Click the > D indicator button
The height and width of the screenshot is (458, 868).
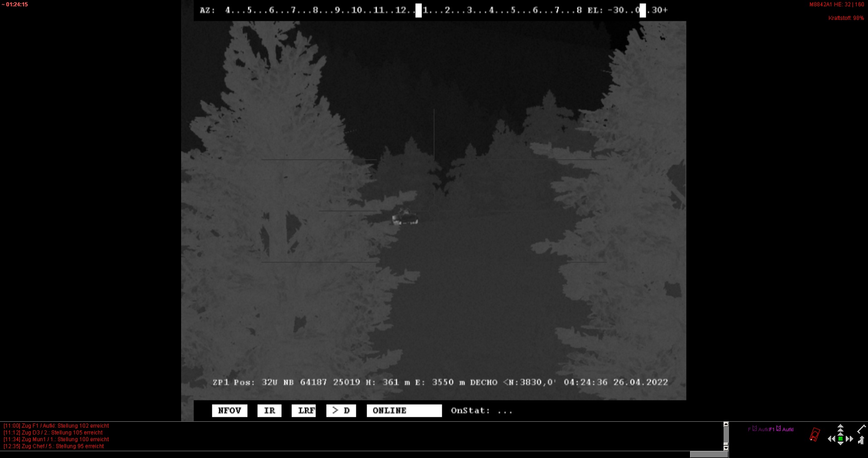pyautogui.click(x=341, y=410)
